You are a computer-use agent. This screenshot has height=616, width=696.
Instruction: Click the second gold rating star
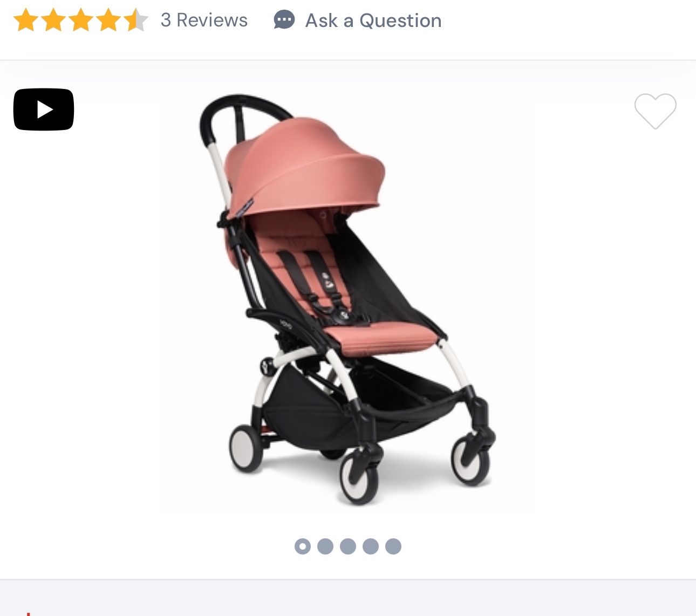53,20
